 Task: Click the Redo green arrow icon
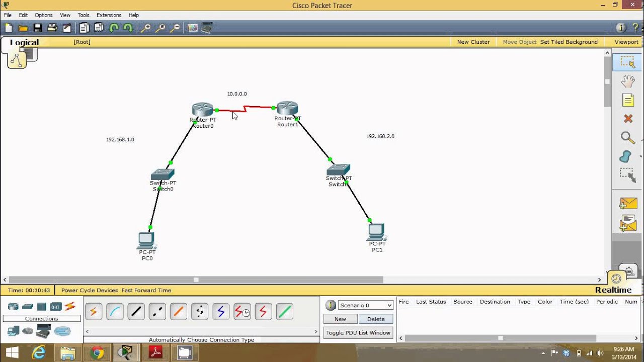coord(128,28)
